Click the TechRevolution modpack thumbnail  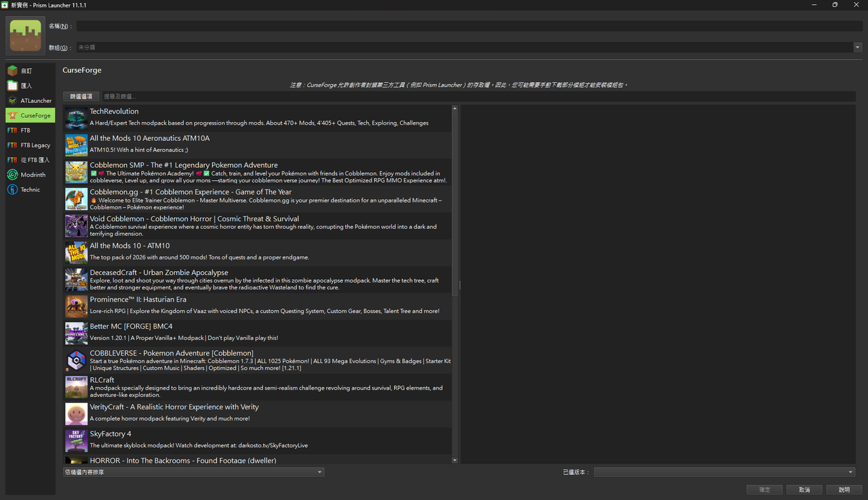[76, 119]
